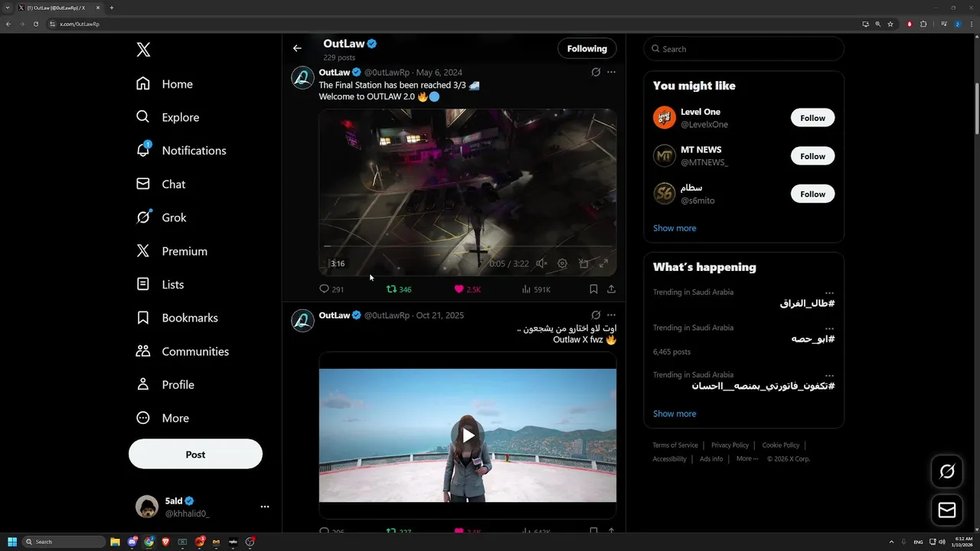Undo repost on post with 346 reposts
Viewport: 980px width, 551px height.
pos(399,289)
